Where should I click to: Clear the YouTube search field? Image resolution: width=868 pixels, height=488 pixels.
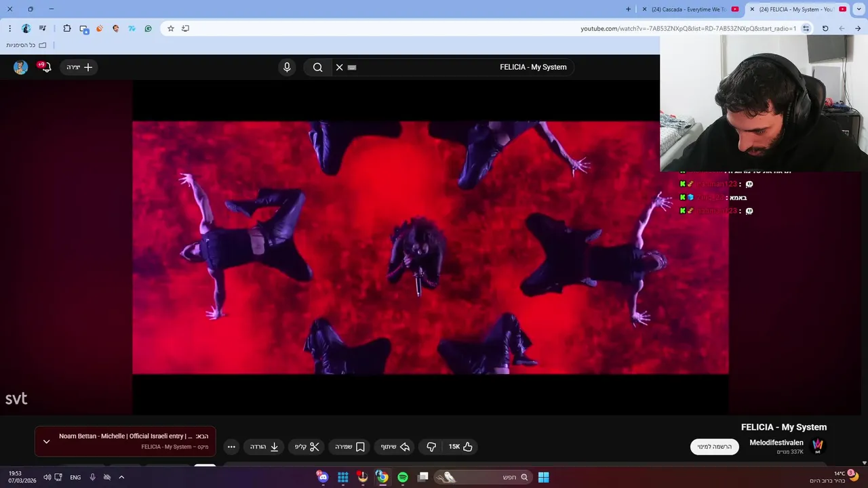click(340, 67)
